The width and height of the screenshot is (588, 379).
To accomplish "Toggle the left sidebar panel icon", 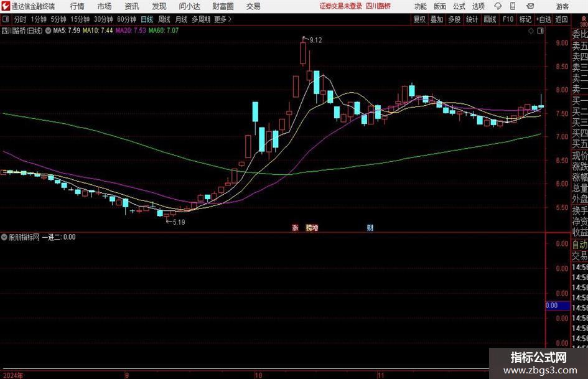I will tap(6, 19).
